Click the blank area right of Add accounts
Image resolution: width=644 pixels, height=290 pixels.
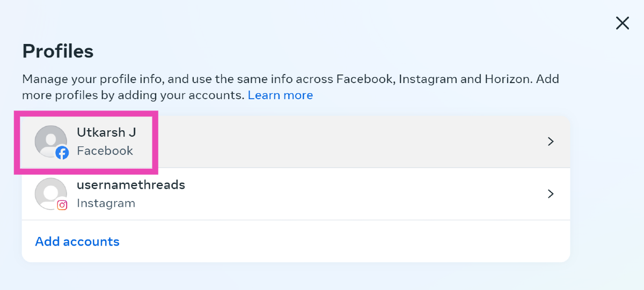343,242
